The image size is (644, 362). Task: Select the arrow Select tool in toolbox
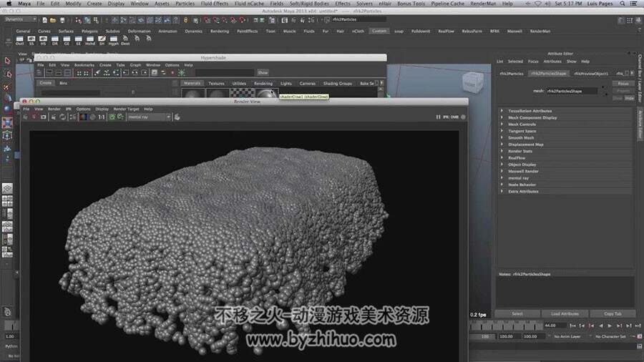click(7, 61)
